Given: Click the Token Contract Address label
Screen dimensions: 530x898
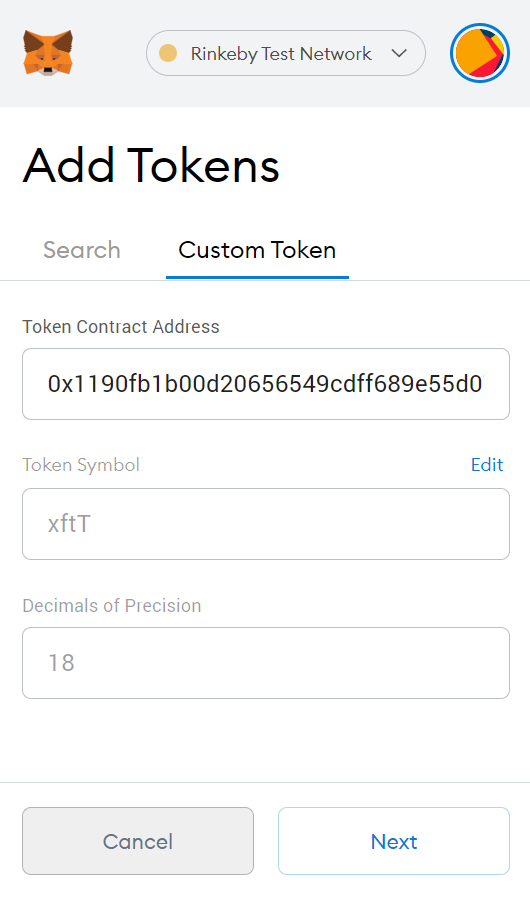Looking at the screenshot, I should (121, 326).
